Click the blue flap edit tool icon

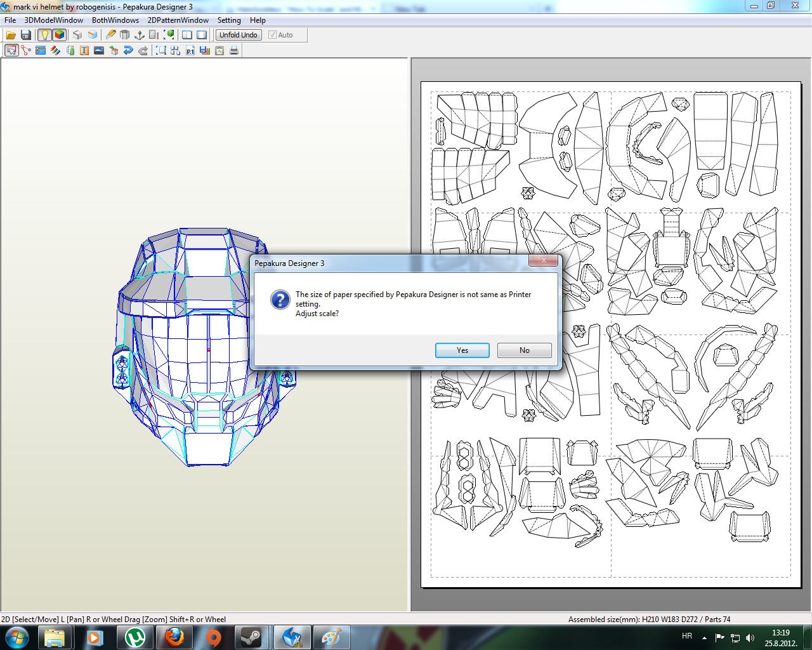41,50
